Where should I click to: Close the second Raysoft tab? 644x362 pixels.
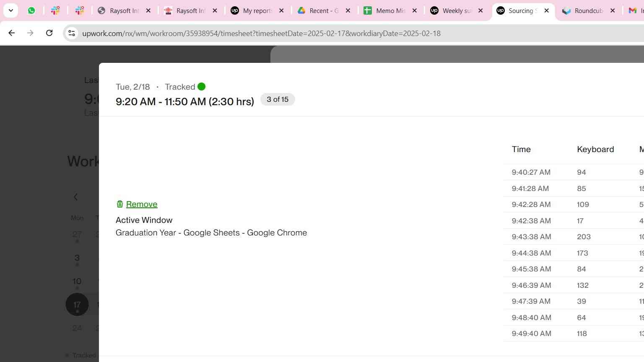click(x=215, y=10)
